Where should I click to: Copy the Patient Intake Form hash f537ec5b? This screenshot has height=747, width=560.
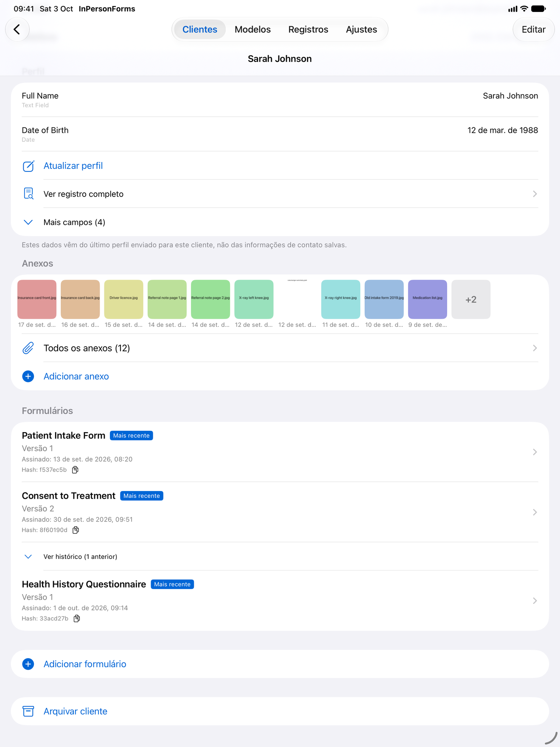pos(75,470)
